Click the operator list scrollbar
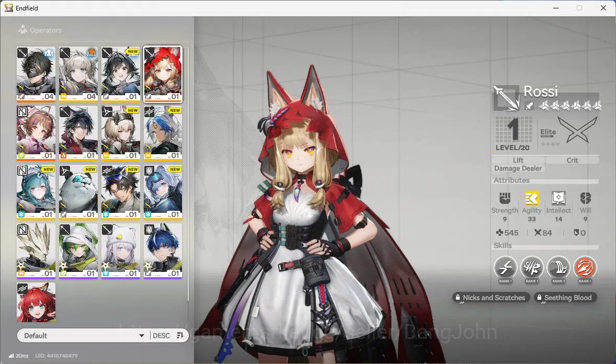Image resolution: width=616 pixels, height=364 pixels. pyautogui.click(x=188, y=173)
